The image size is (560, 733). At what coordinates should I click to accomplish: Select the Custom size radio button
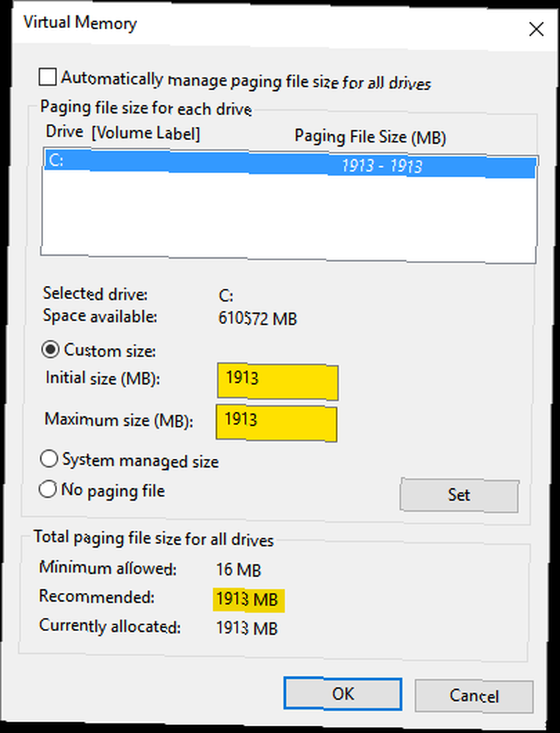[x=50, y=349]
